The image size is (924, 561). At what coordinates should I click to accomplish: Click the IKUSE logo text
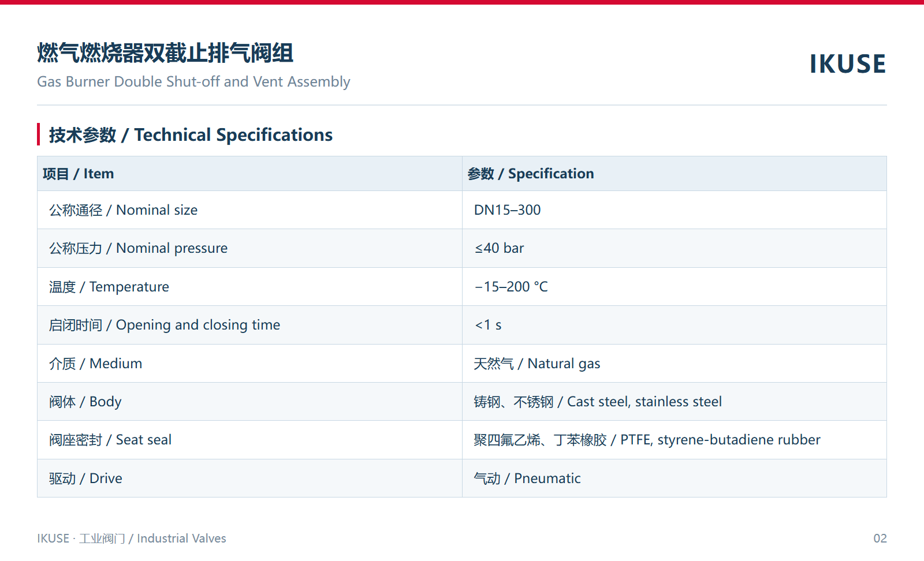point(848,63)
